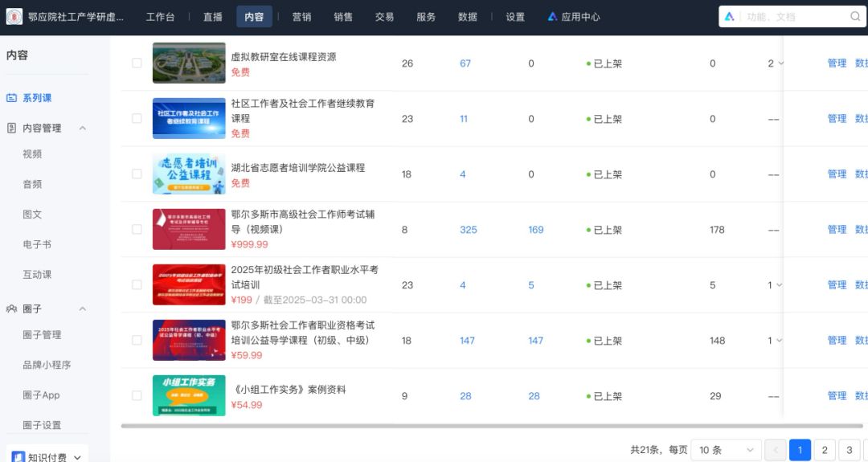The image size is (868, 462).
Task: Go to previous page arrow in pagination
Action: pos(775,450)
